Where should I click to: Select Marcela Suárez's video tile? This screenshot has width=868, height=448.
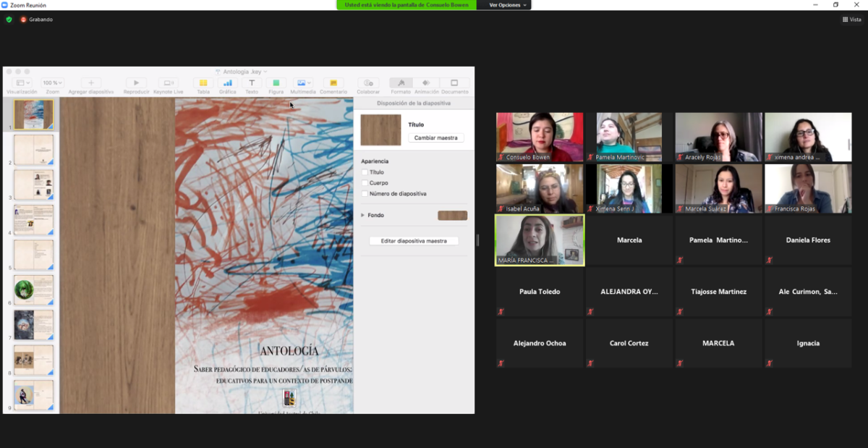point(718,189)
